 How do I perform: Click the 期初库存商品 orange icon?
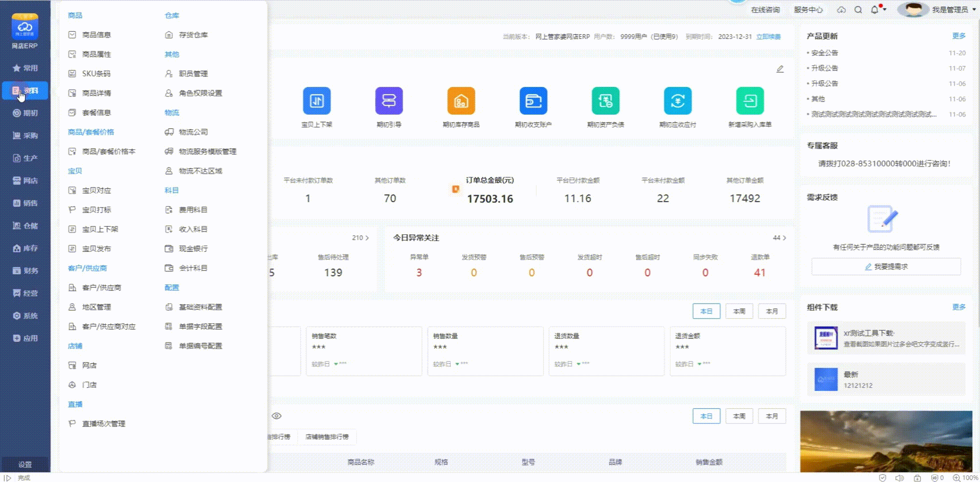(x=461, y=101)
